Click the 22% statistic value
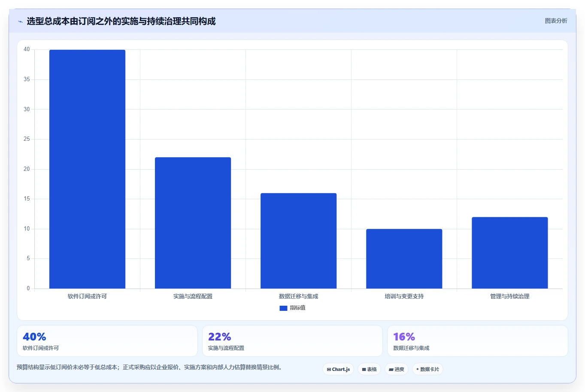 click(x=220, y=337)
